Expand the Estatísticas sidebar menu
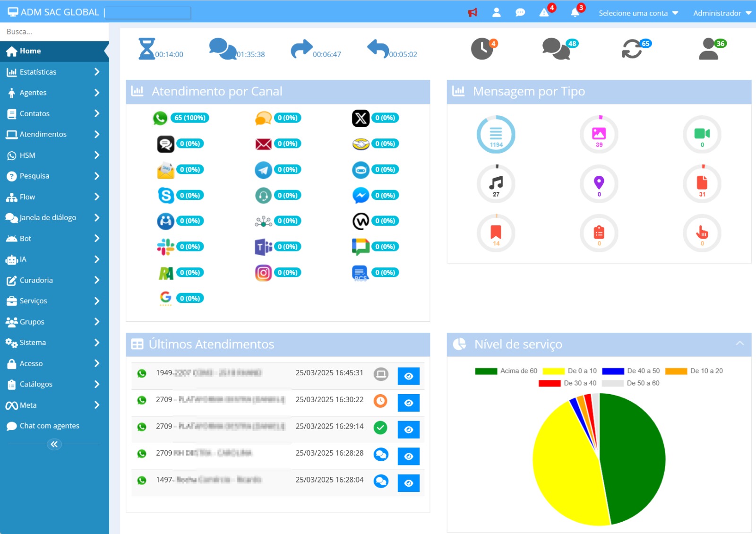Screen dimensions: 756x534 point(54,72)
